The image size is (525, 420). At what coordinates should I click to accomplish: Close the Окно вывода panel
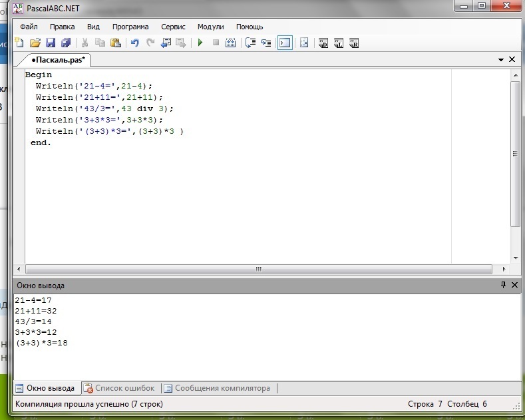tap(514, 285)
